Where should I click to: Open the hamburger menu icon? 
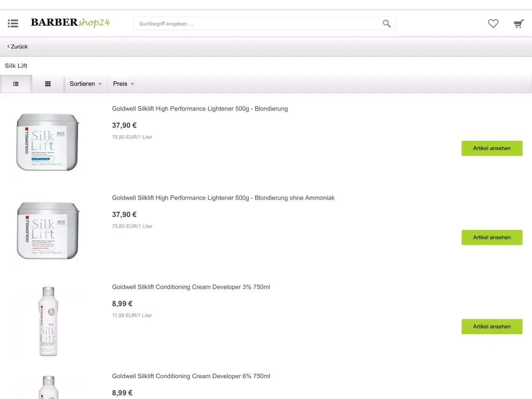click(13, 23)
